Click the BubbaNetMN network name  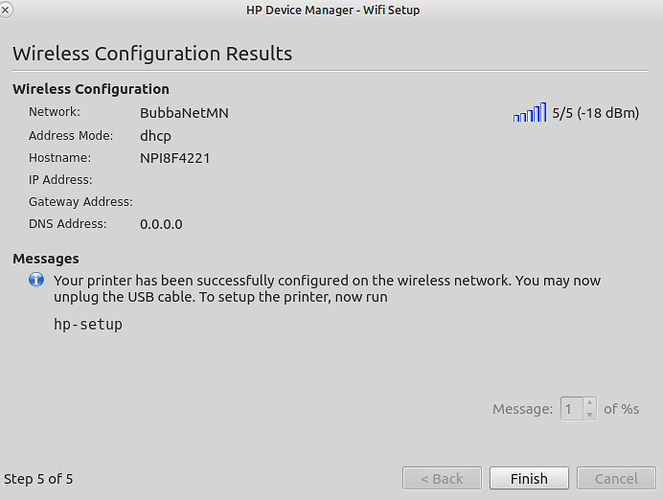click(184, 113)
